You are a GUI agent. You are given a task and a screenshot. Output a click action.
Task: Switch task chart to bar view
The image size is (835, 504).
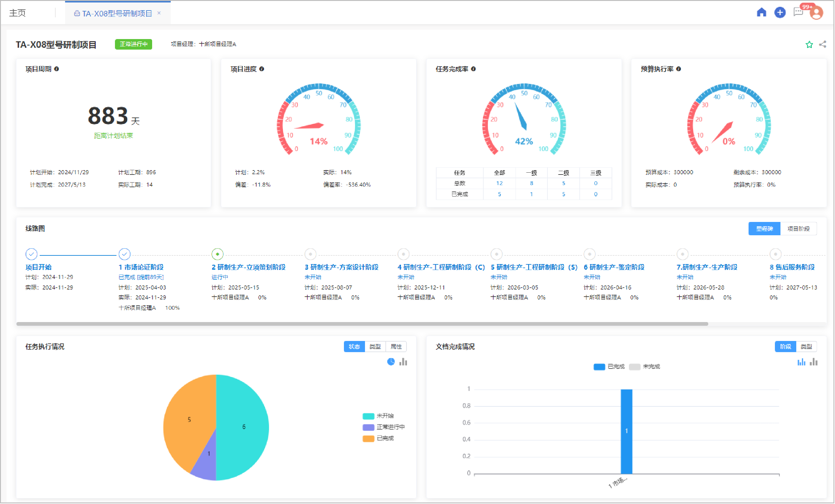click(403, 362)
